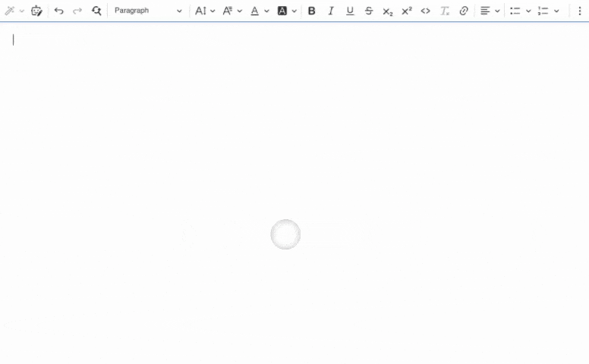Apply inline code formatting
This screenshot has height=364, width=589.
pos(425,11)
